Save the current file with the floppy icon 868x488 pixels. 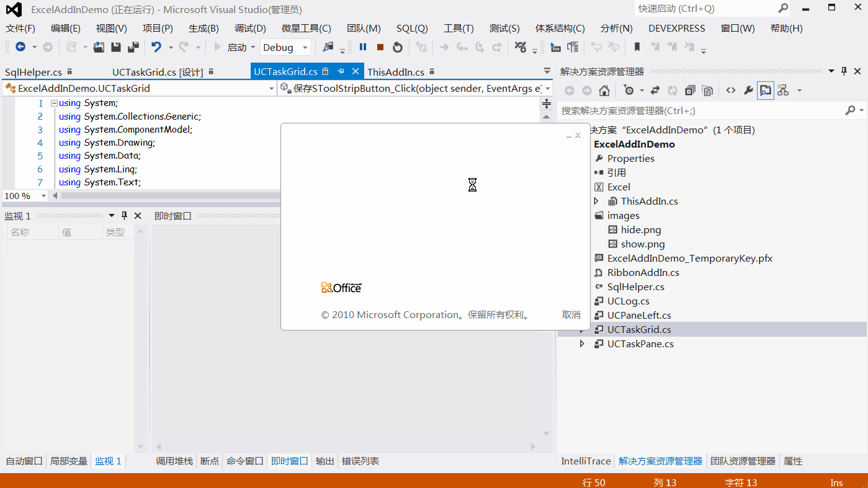116,47
